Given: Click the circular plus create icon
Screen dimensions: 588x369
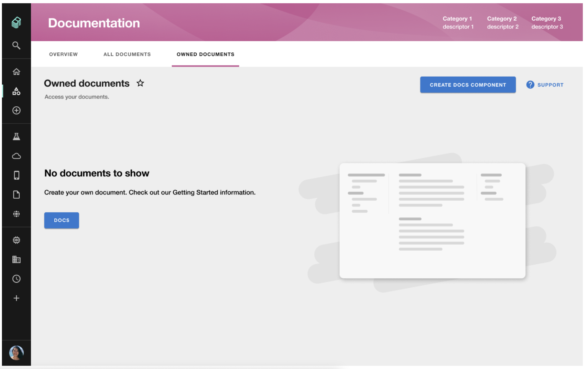Looking at the screenshot, I should [x=16, y=111].
